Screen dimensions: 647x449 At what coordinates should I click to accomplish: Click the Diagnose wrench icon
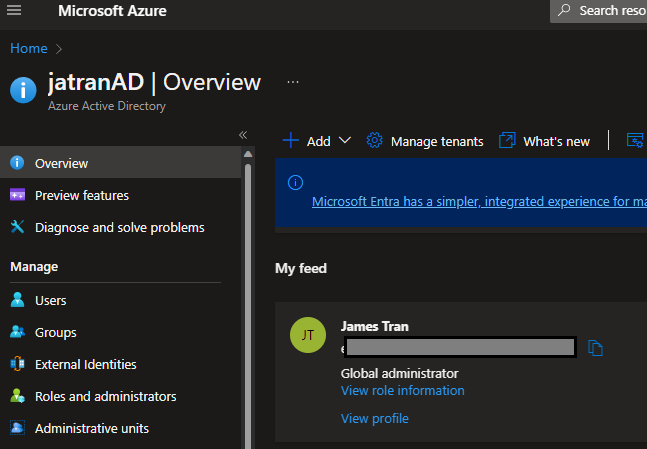click(x=17, y=227)
